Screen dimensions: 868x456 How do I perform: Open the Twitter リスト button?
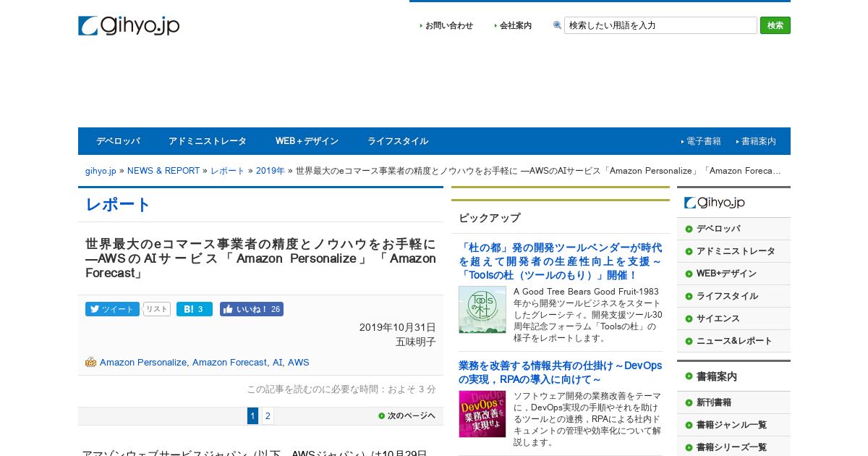tap(157, 309)
